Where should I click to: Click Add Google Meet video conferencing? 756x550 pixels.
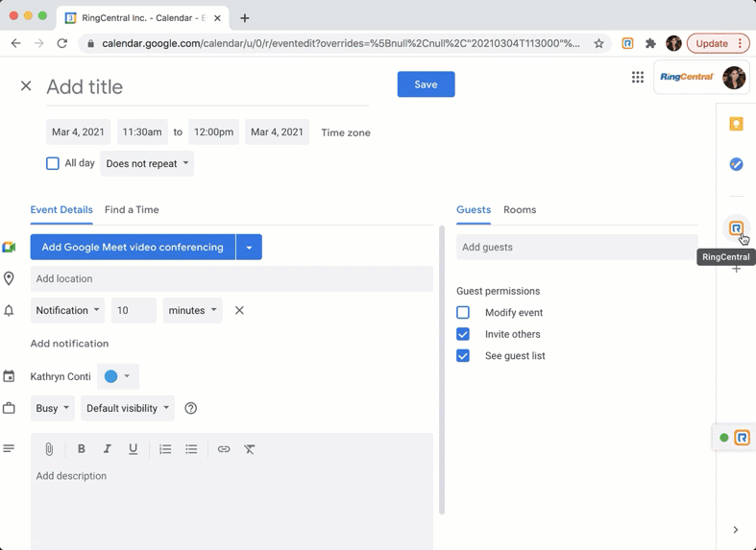133,247
